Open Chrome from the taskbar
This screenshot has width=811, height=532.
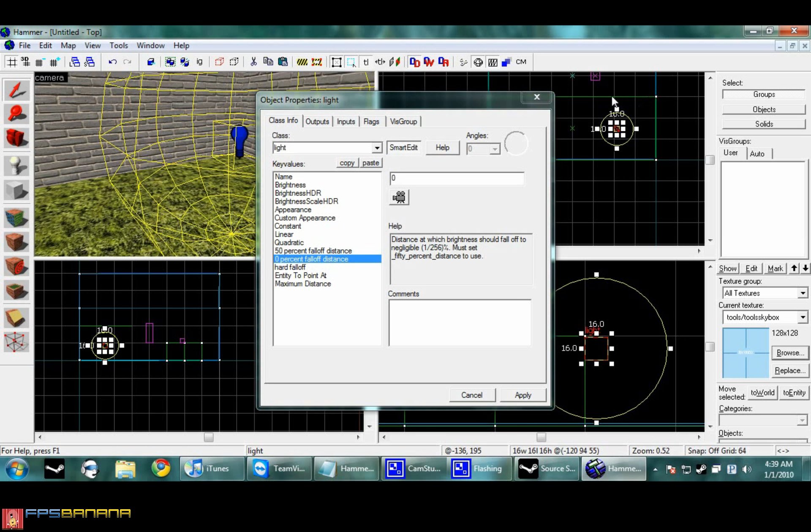tap(161, 469)
